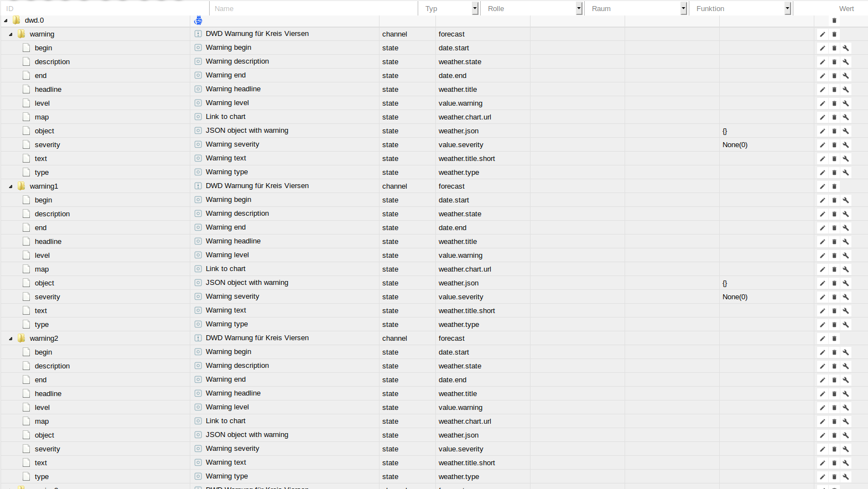Open wrench settings for warning2 text

tap(846, 463)
